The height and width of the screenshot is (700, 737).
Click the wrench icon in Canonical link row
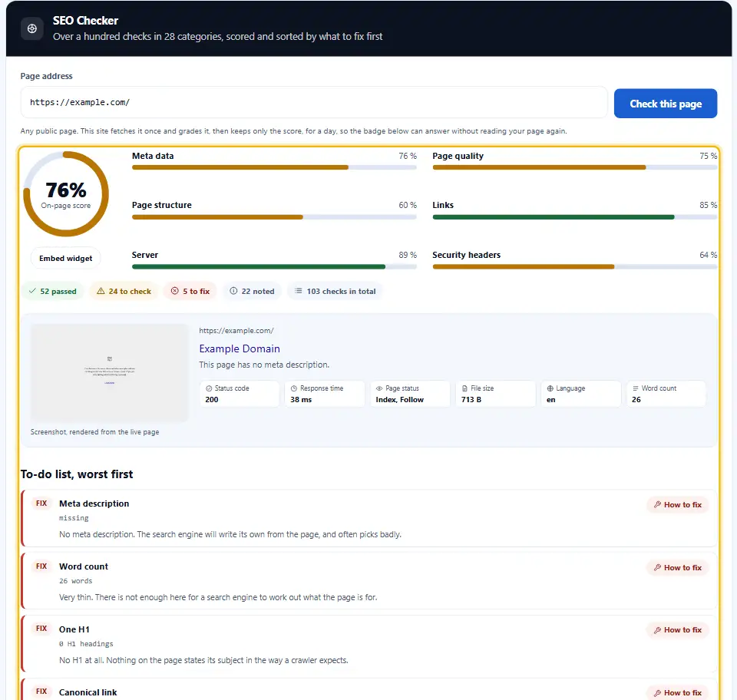(657, 693)
